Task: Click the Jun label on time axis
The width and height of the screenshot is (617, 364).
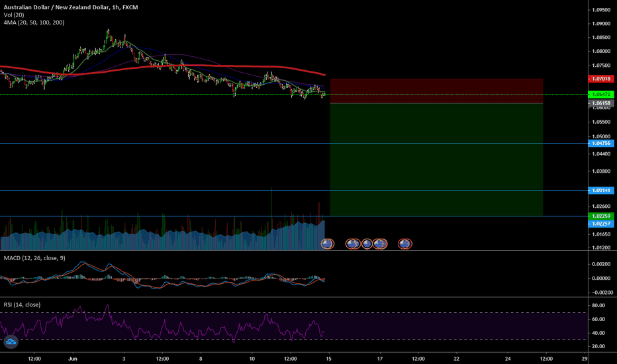Action: pos(72,359)
